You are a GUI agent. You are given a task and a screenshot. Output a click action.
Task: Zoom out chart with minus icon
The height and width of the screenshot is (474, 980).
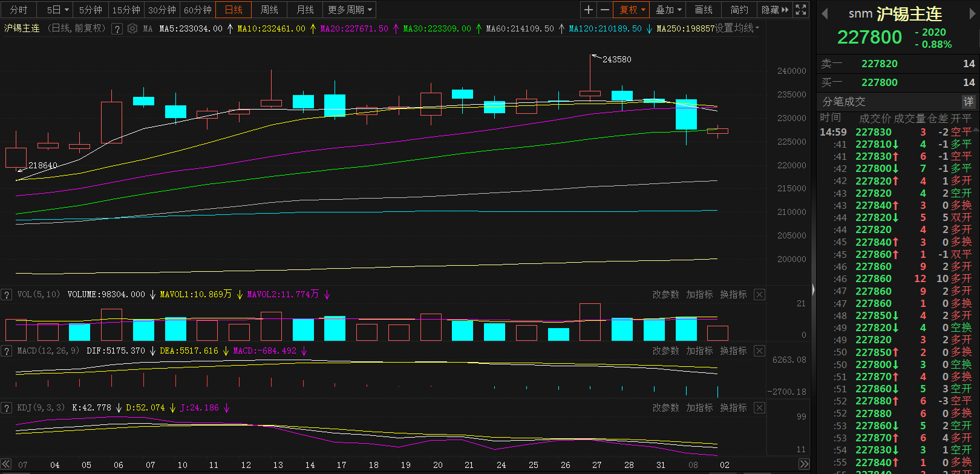point(605,10)
